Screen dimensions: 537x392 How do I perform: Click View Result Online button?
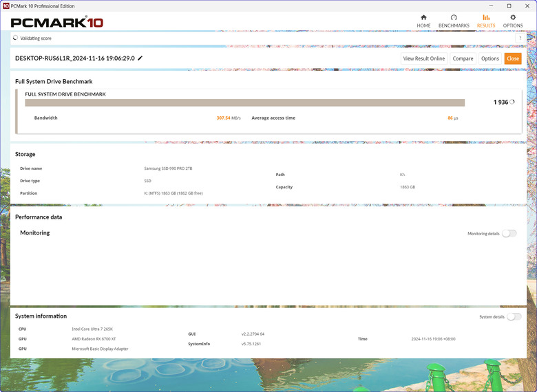(424, 58)
